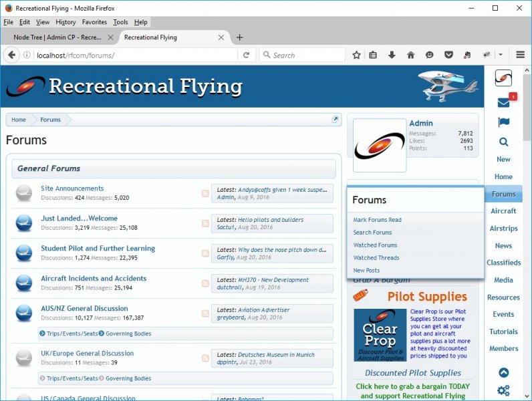This screenshot has width=532, height=401.
Task: Open the Help menu
Action: pos(140,22)
